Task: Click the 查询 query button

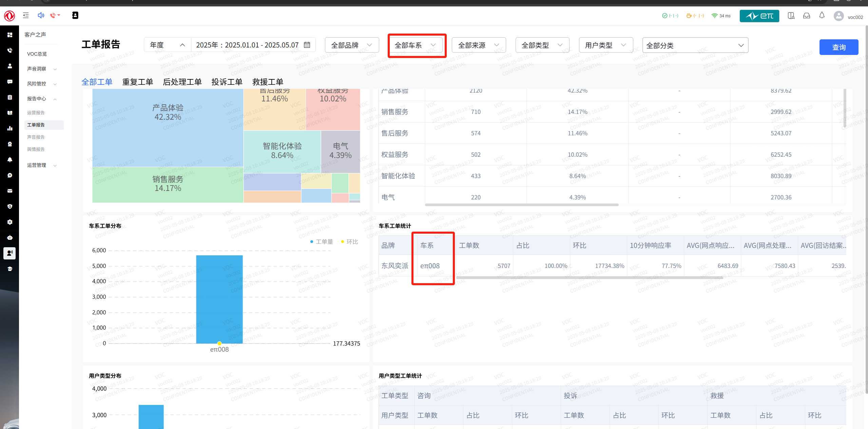Action: click(839, 47)
